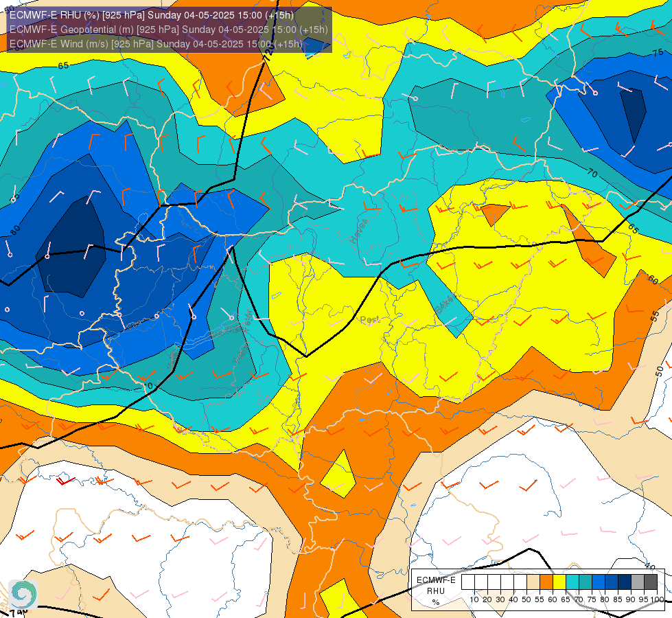
Task: Click the ECMWF swirl logo icon
Action: pyautogui.click(x=23, y=594)
